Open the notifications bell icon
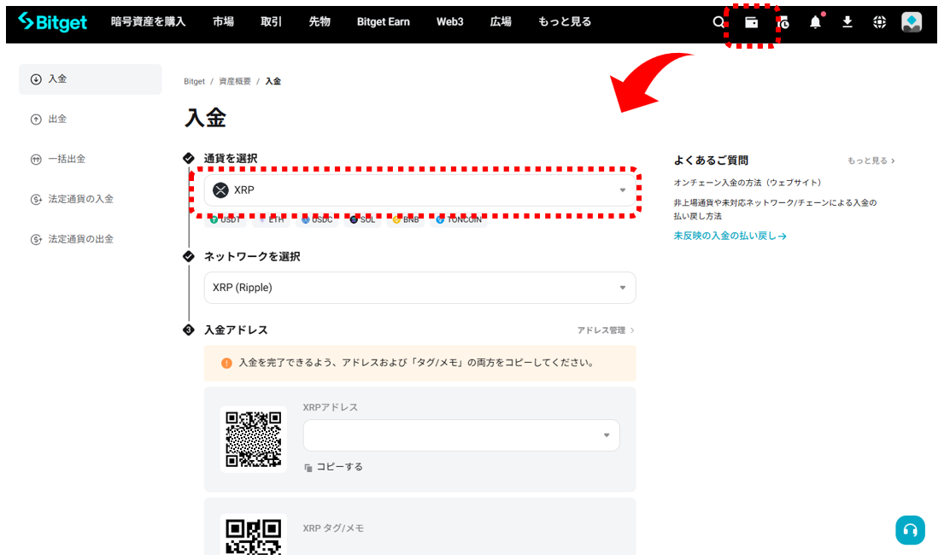The image size is (950, 560). tap(815, 22)
